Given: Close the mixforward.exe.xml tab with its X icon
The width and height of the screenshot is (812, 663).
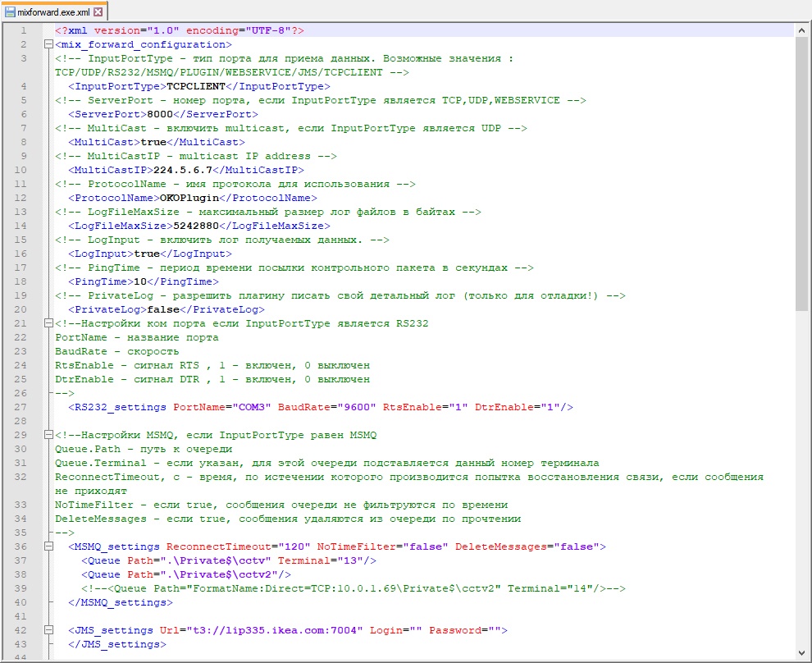Looking at the screenshot, I should [x=98, y=11].
